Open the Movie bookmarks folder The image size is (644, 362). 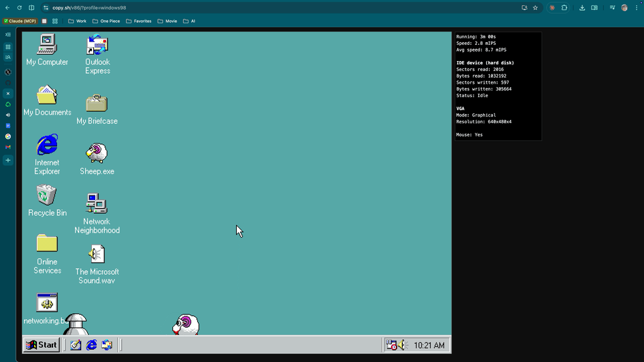click(168, 21)
